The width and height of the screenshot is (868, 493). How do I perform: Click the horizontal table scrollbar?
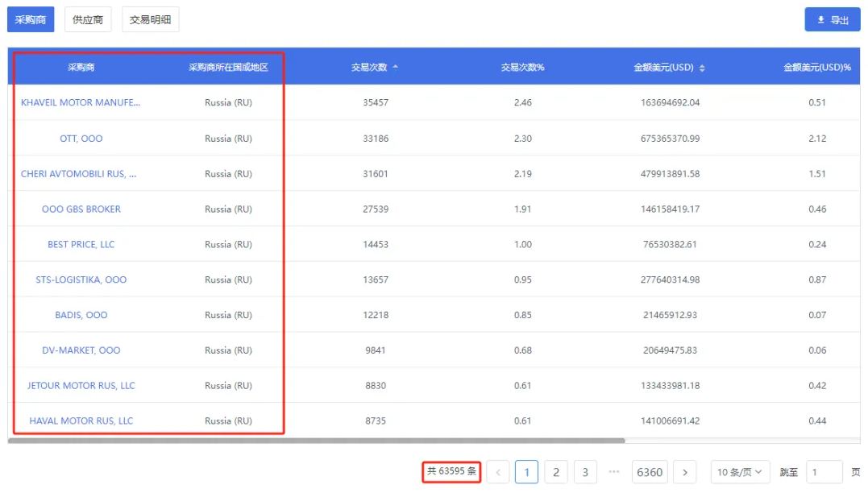pyautogui.click(x=316, y=441)
